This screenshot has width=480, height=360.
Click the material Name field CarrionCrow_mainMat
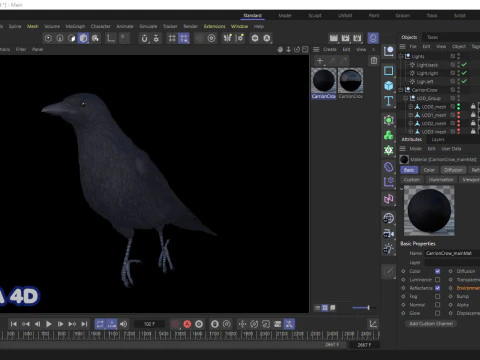click(x=452, y=253)
